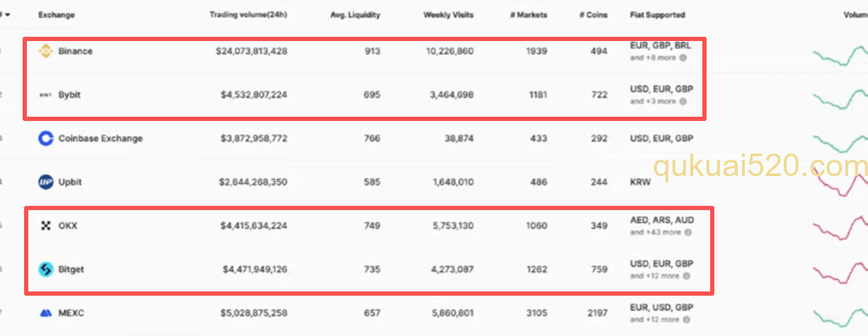
Task: Open the Binance exchange link
Action: [x=76, y=51]
